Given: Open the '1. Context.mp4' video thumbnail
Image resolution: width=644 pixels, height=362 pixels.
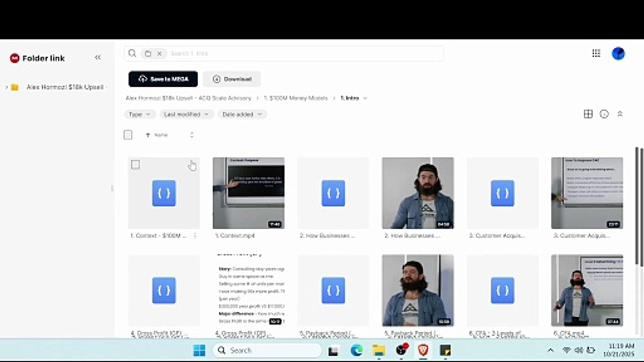Looking at the screenshot, I should tap(249, 193).
